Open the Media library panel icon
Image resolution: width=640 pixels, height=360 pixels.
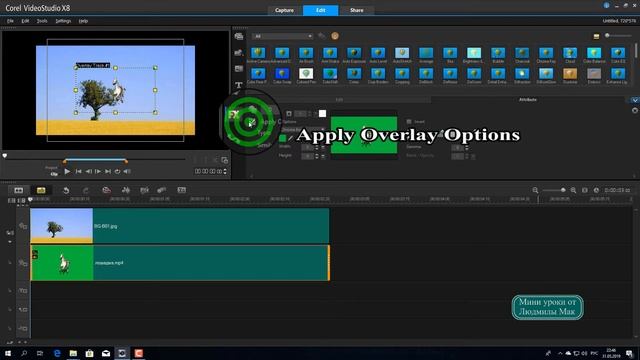pyautogui.click(x=239, y=36)
